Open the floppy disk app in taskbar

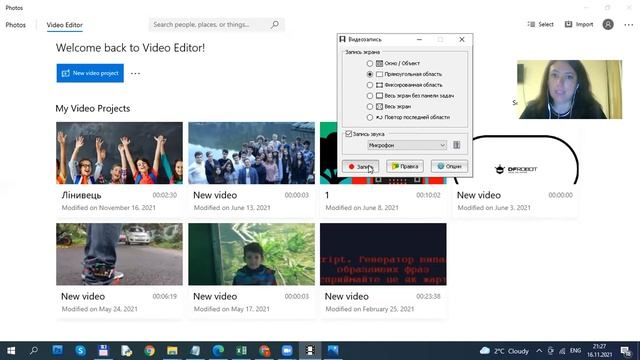click(103, 351)
